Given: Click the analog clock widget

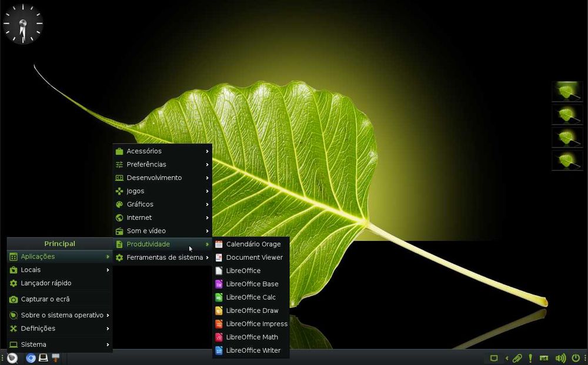Looking at the screenshot, I should click(x=23, y=24).
